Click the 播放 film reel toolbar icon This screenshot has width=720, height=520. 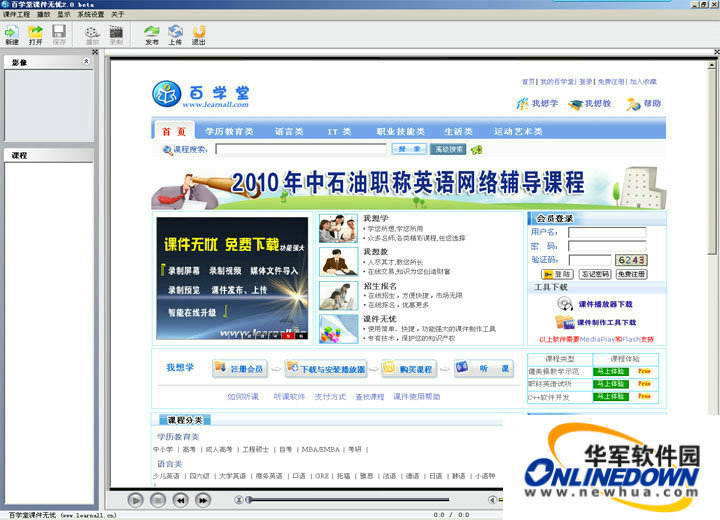(x=92, y=34)
